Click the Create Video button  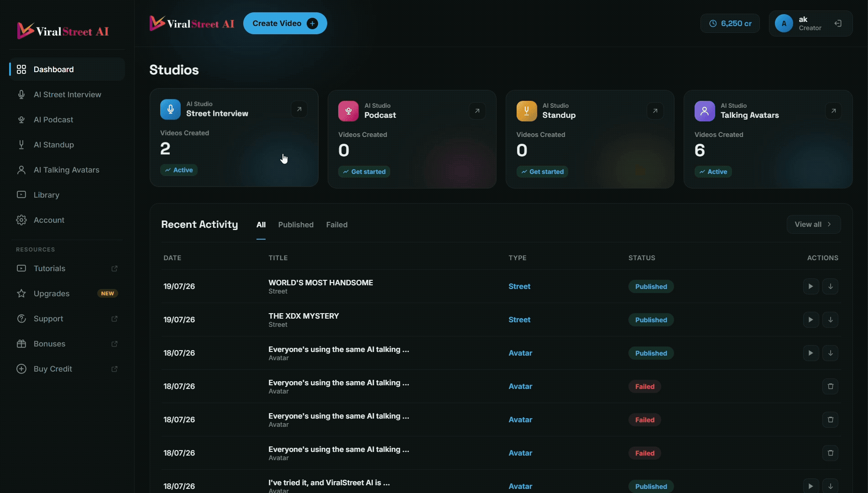point(285,23)
